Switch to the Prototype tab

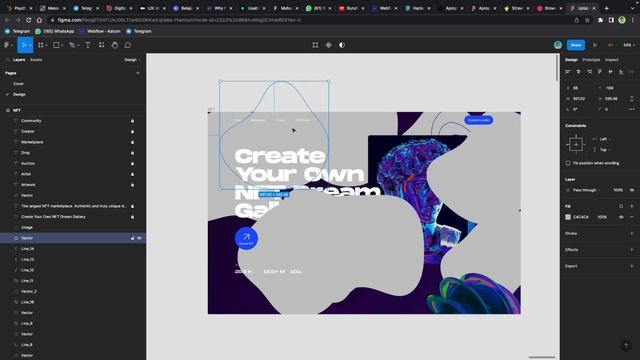(591, 60)
